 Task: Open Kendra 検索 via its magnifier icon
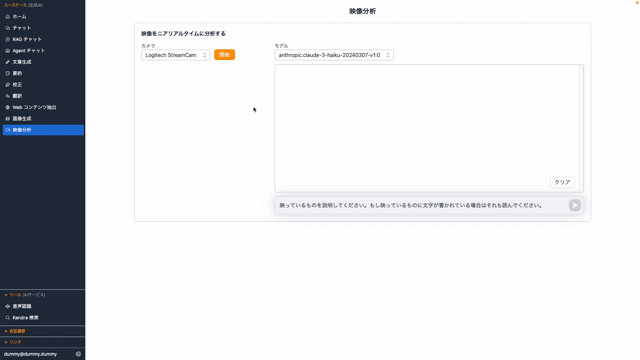point(7,318)
